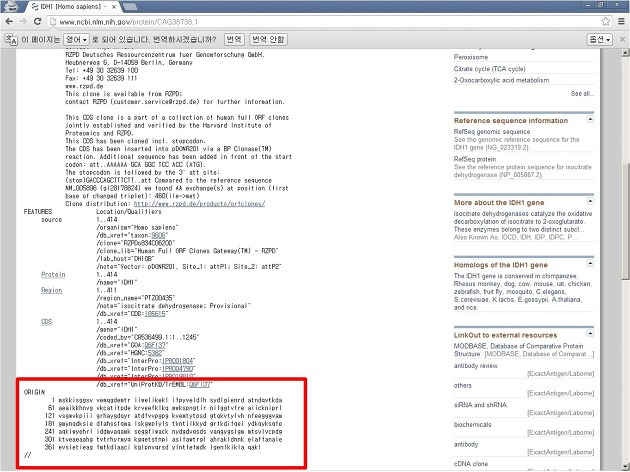Viewport: 630px width, 472px height.
Task: Click sequence line starting with 361
Action: 153,447
